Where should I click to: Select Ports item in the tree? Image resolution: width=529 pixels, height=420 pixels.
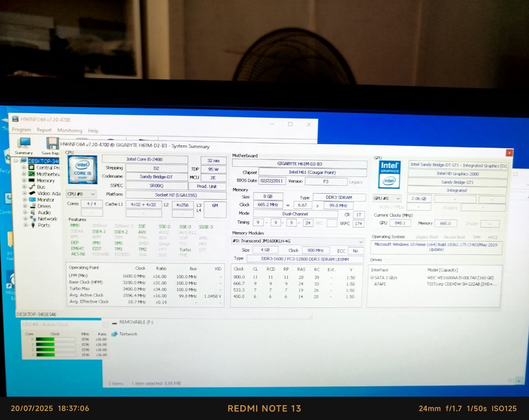tap(44, 225)
